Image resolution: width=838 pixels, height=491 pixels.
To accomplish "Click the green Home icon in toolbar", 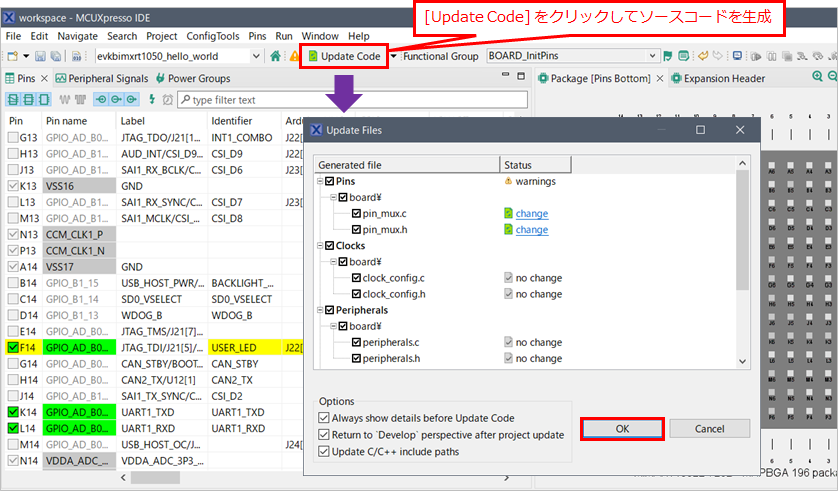I will click(x=275, y=56).
